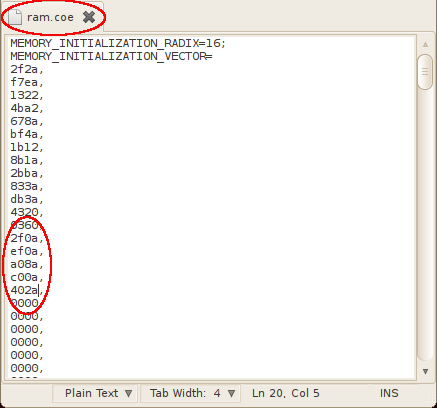Click the value c00a,
This screenshot has height=408, width=437.
27,277
